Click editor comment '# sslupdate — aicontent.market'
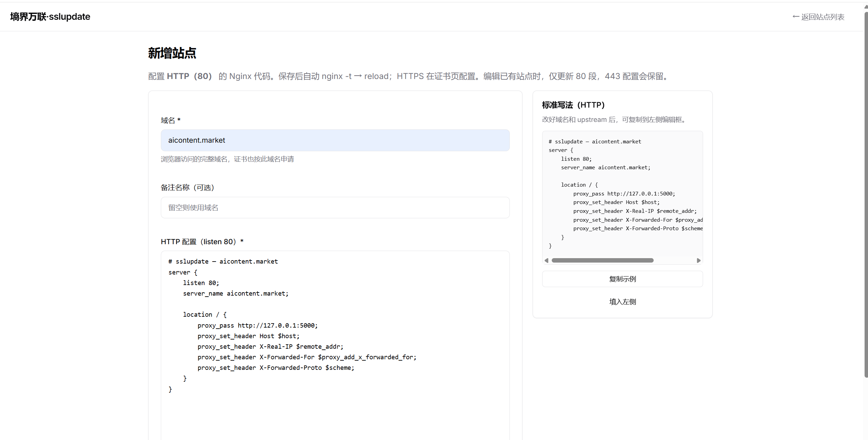 click(x=223, y=262)
